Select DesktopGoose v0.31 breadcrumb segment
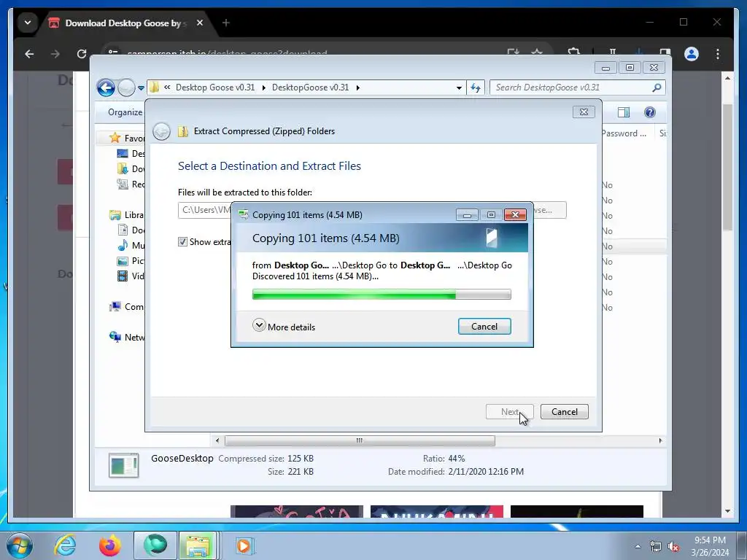 (310, 87)
